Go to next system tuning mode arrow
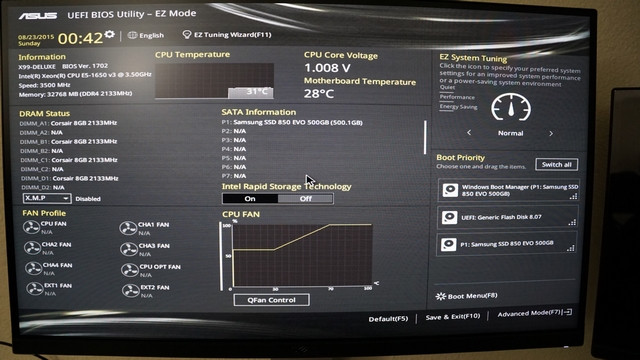640x360 pixels. pos(551,133)
